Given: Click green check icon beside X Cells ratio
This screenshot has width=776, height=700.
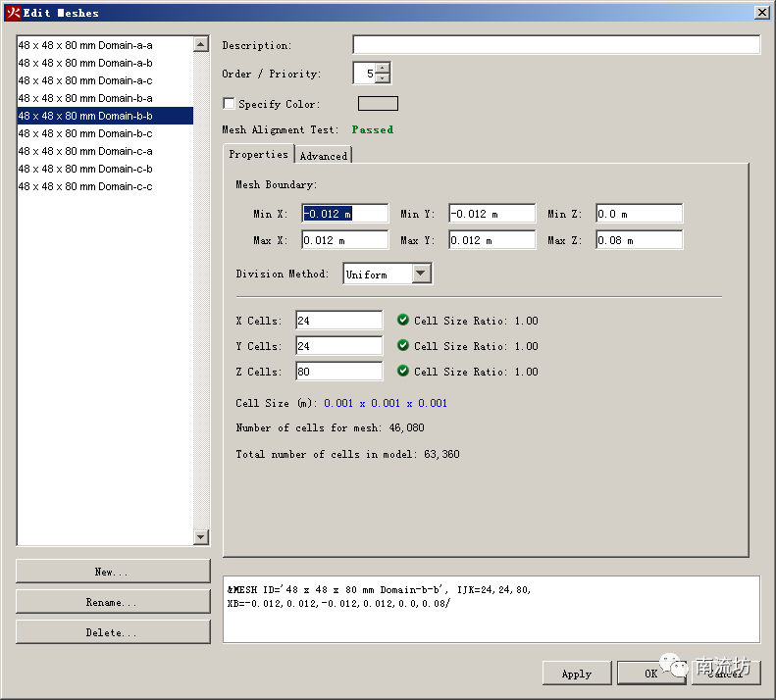Looking at the screenshot, I should 403,321.
